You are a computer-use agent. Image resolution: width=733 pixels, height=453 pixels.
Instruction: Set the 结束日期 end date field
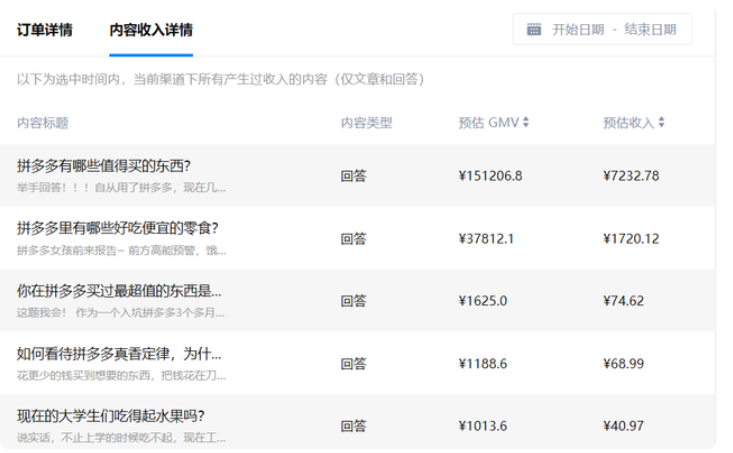(x=650, y=29)
